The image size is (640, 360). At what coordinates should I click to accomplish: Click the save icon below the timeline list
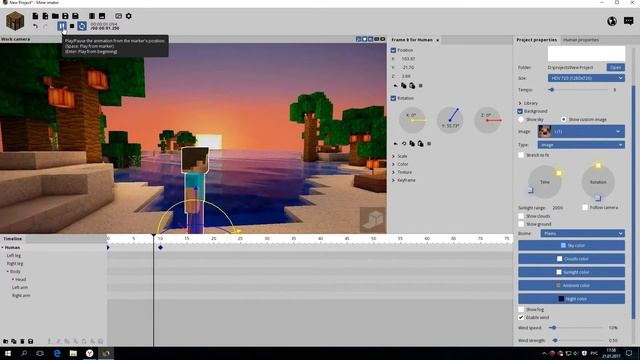pyautogui.click(x=31, y=341)
